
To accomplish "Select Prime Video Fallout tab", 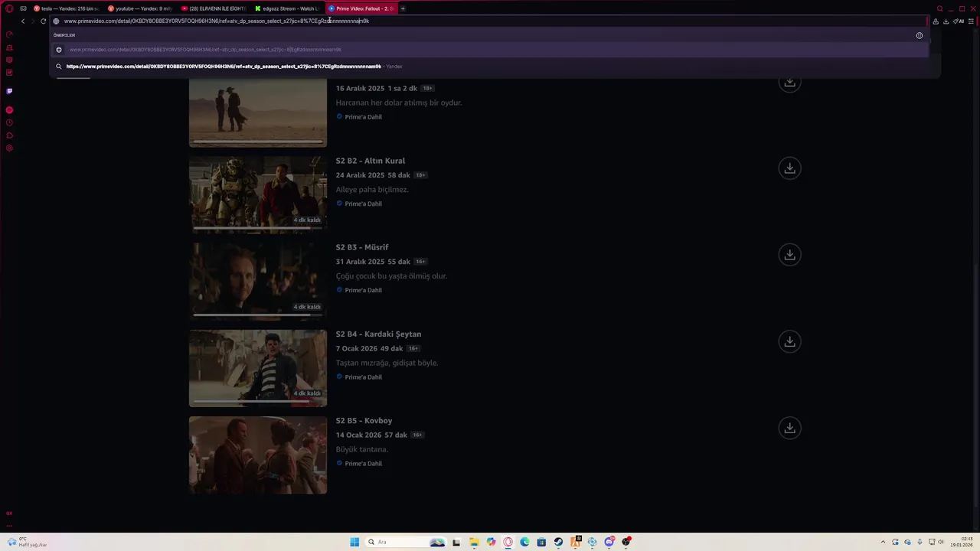I will (x=361, y=8).
